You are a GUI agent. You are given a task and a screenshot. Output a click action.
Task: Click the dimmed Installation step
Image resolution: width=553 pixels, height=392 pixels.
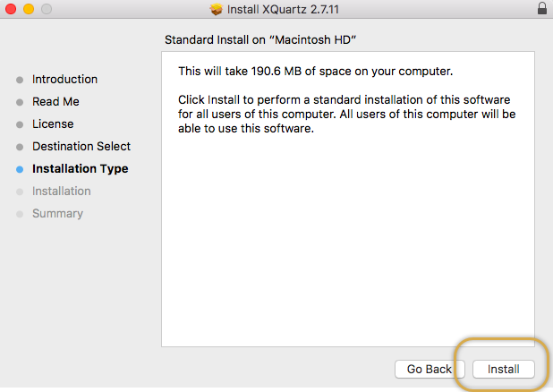pyautogui.click(x=61, y=191)
